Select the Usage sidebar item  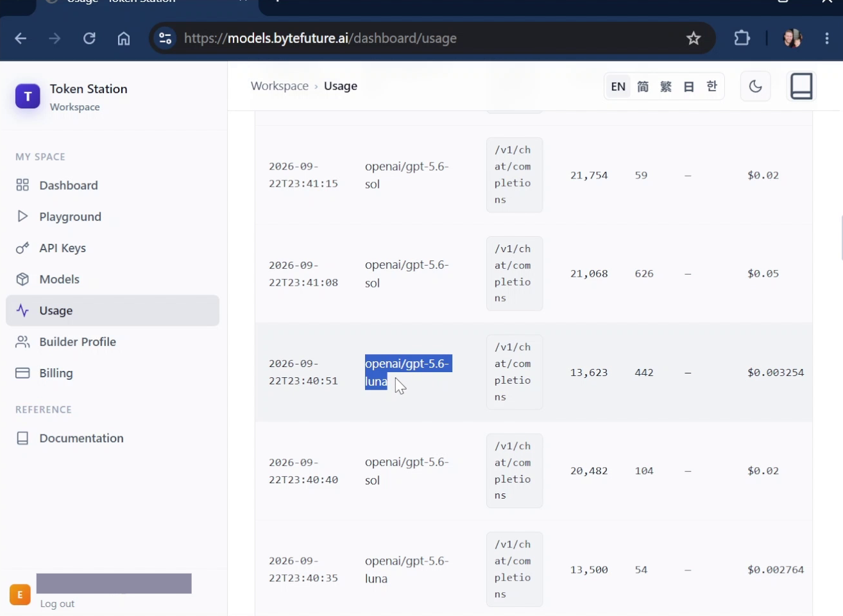[112, 311]
